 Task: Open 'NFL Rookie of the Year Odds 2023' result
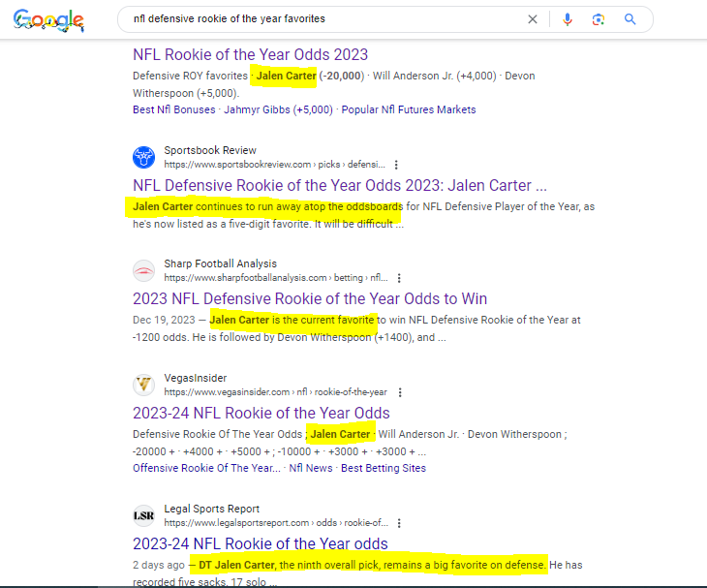click(x=250, y=55)
